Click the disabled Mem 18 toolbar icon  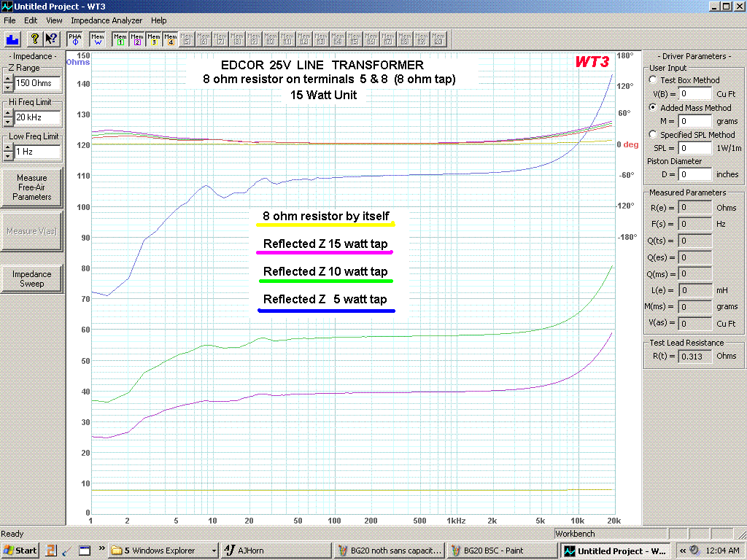pyautogui.click(x=404, y=39)
